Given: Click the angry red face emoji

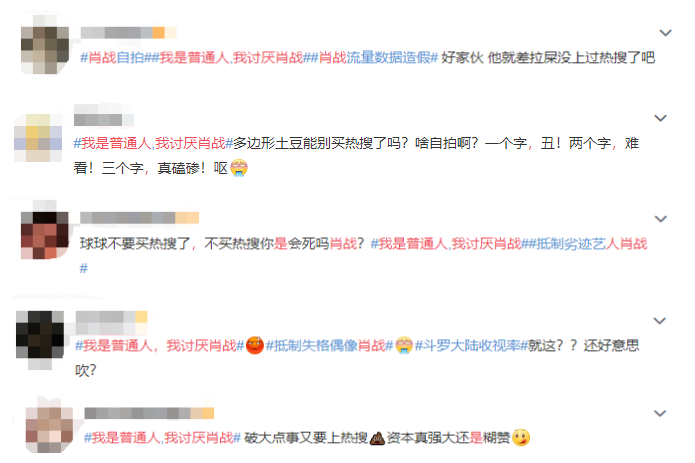Looking at the screenshot, I should point(254,345).
